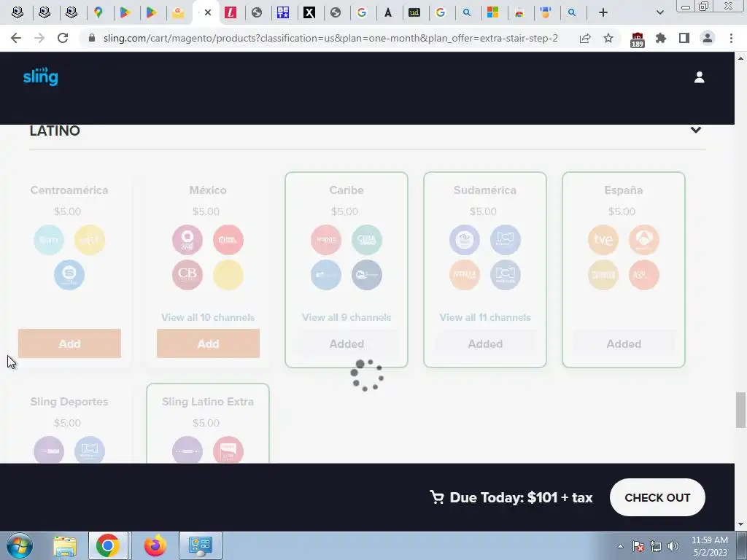Open Firefox from the taskbar
The height and width of the screenshot is (560, 747).
(155, 545)
